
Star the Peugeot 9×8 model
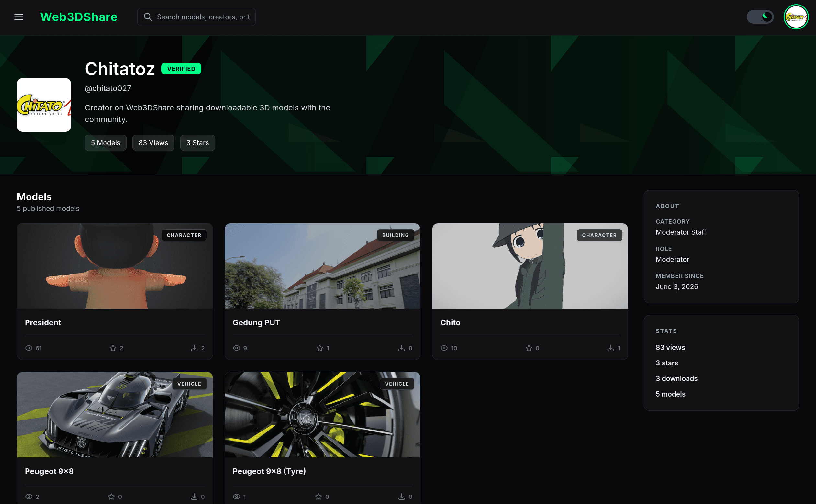[111, 497]
